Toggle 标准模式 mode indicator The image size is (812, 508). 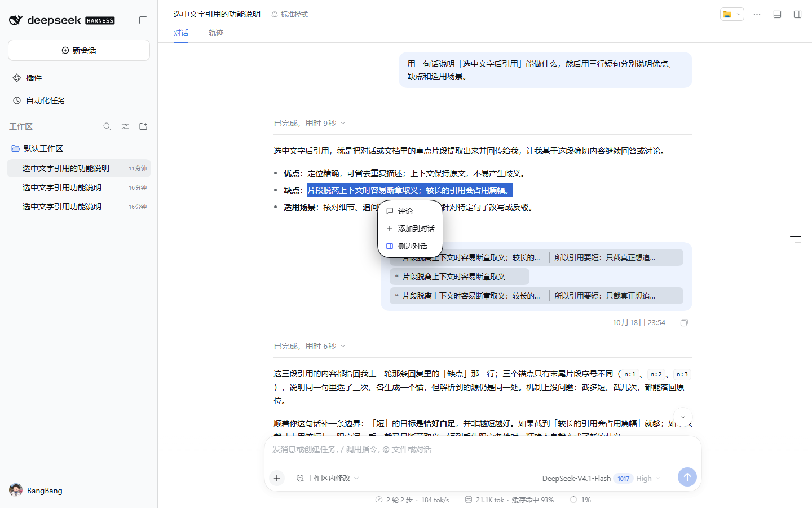[290, 14]
